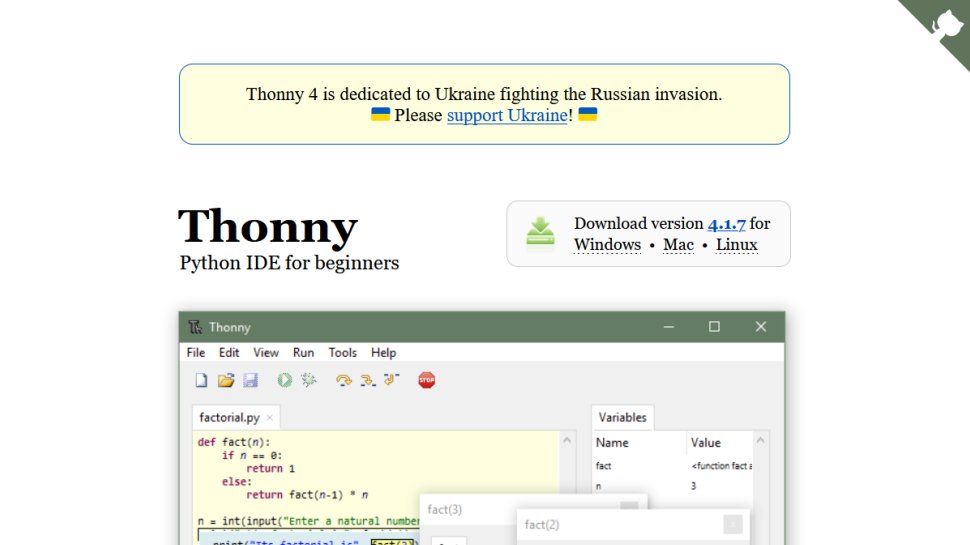Click the def fact(n): code line

[234, 442]
